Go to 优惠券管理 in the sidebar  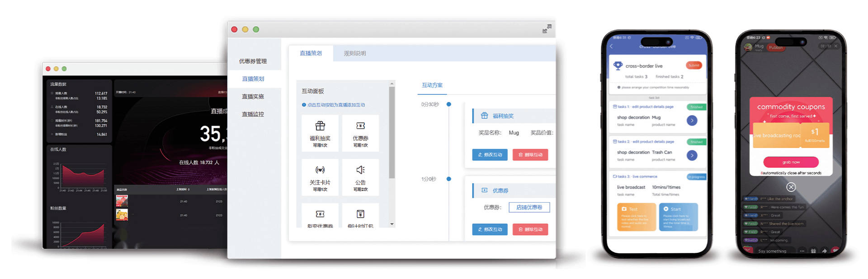(253, 61)
